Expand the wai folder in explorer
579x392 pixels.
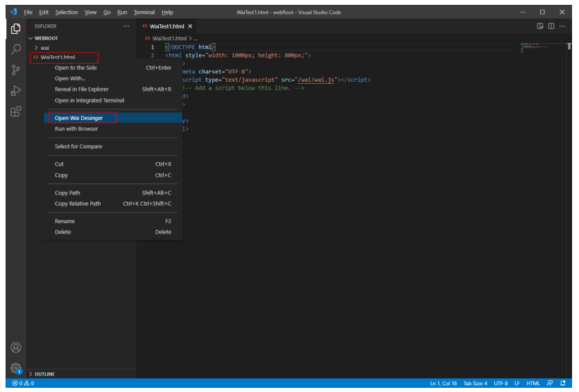click(44, 48)
